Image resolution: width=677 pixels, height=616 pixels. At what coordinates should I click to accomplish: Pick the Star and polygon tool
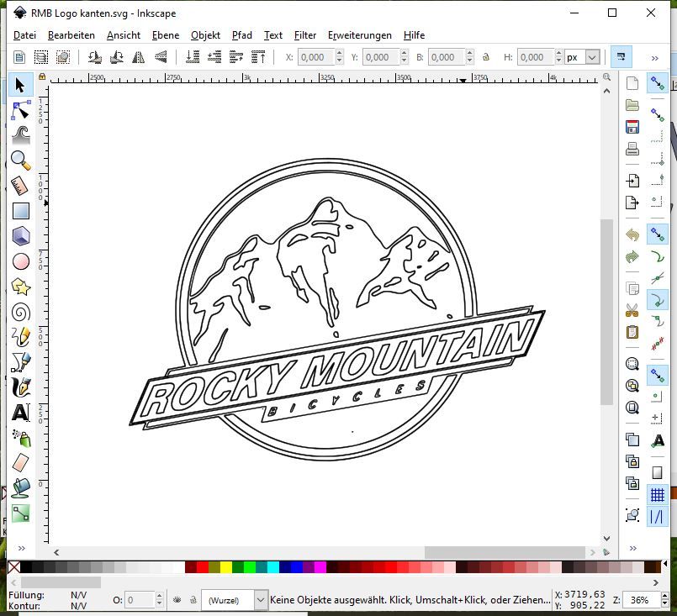(21, 287)
